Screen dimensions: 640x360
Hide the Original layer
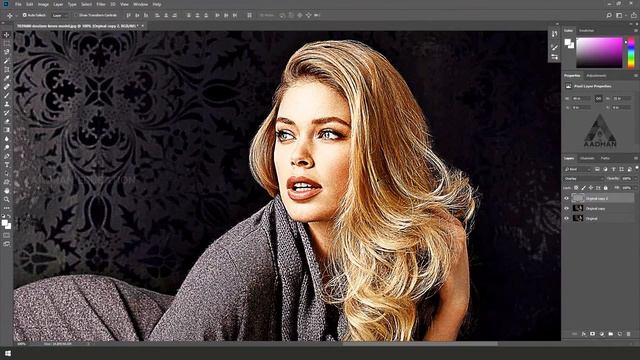click(x=567, y=218)
